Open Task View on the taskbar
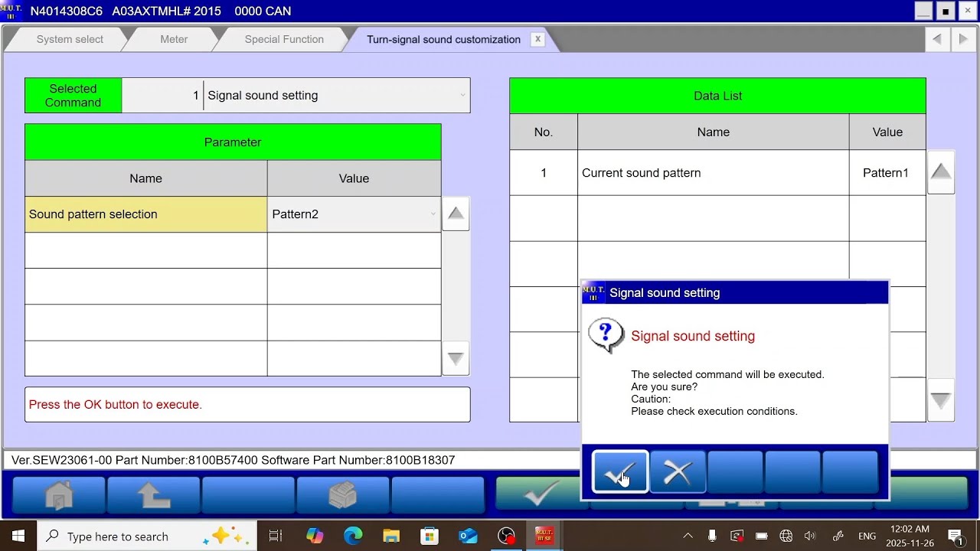Image resolution: width=980 pixels, height=551 pixels. coord(276,536)
